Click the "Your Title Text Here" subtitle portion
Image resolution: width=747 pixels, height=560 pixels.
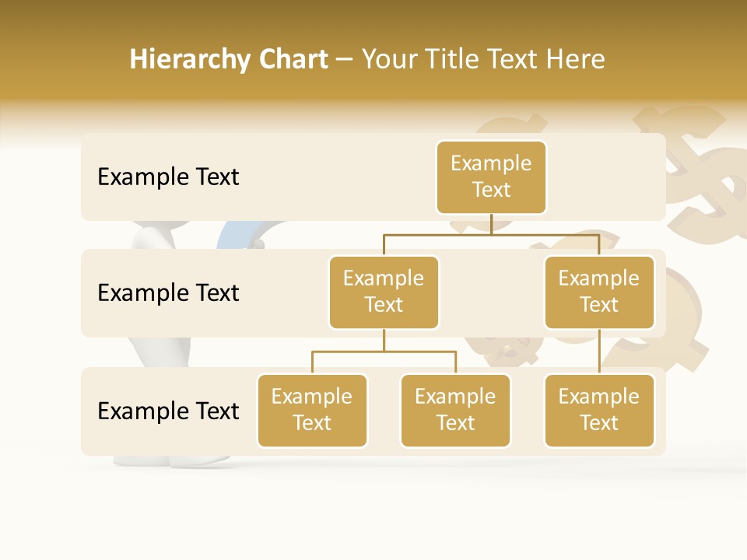point(483,59)
